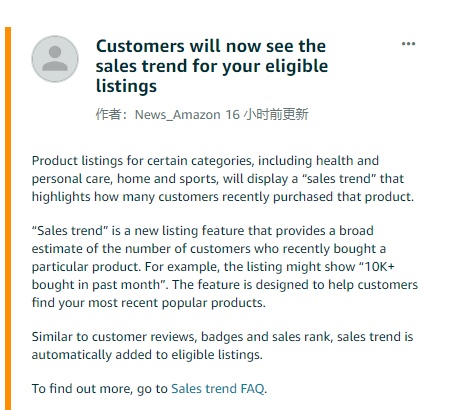Click the quoted text "10K+ bought in past month"

point(213,276)
